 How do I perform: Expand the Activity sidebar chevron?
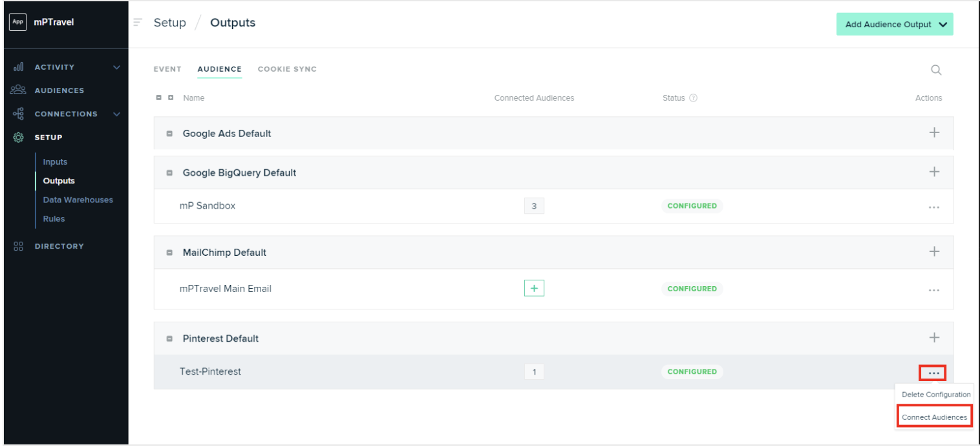coord(116,67)
